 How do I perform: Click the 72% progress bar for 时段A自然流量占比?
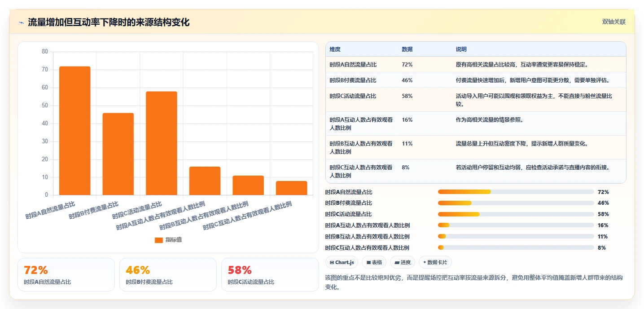(x=516, y=192)
